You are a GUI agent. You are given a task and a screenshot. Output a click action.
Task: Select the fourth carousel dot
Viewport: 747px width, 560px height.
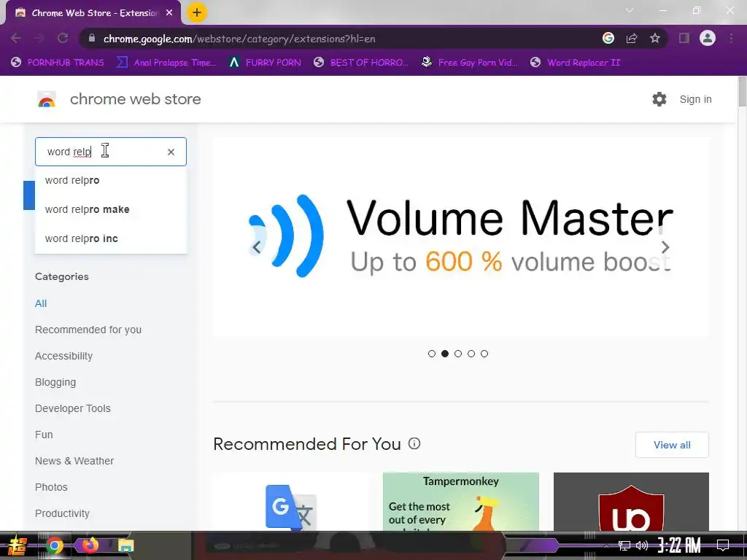coord(471,354)
